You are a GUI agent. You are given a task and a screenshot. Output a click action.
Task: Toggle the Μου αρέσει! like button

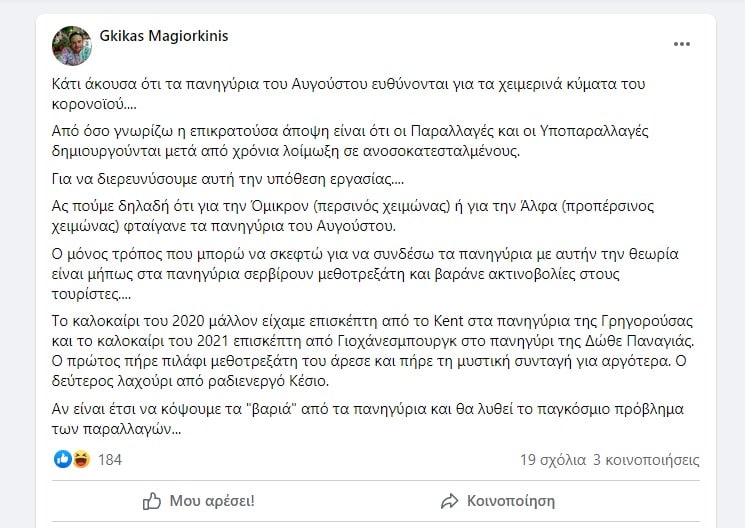[198, 500]
